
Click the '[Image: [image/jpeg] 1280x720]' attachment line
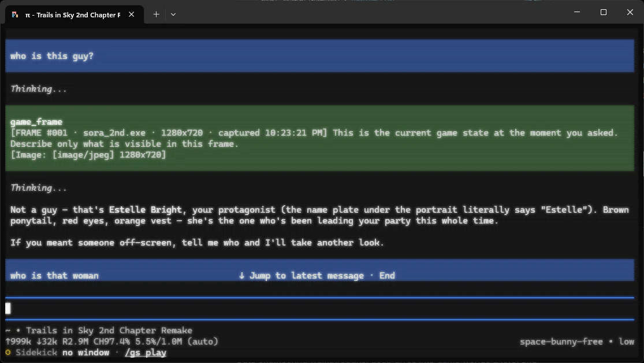(x=88, y=154)
